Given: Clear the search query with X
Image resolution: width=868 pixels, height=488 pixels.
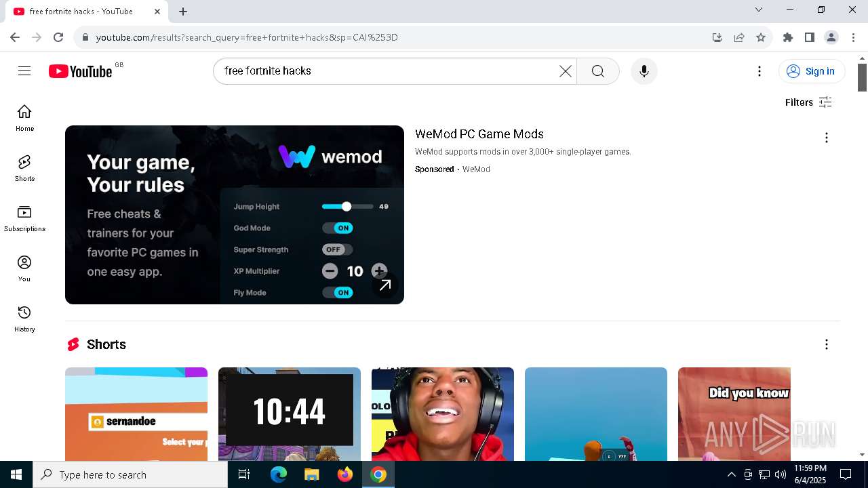Looking at the screenshot, I should point(565,71).
